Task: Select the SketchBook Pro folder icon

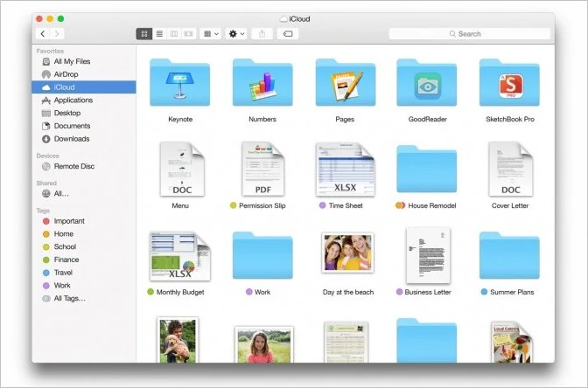Action: [509, 82]
